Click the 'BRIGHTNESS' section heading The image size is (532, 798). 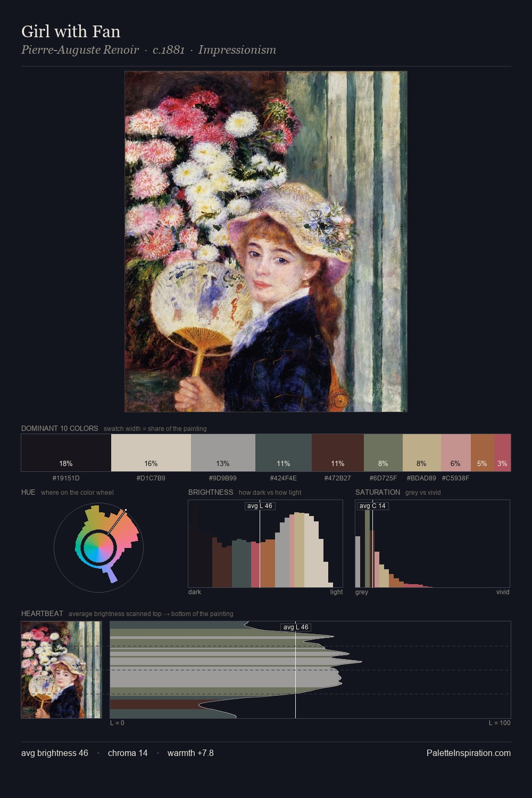(x=211, y=492)
